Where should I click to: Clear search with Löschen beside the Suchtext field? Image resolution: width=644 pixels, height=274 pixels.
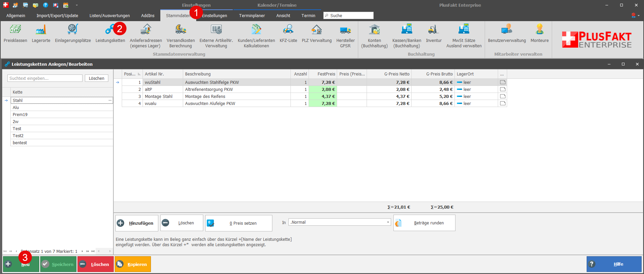pos(97,78)
